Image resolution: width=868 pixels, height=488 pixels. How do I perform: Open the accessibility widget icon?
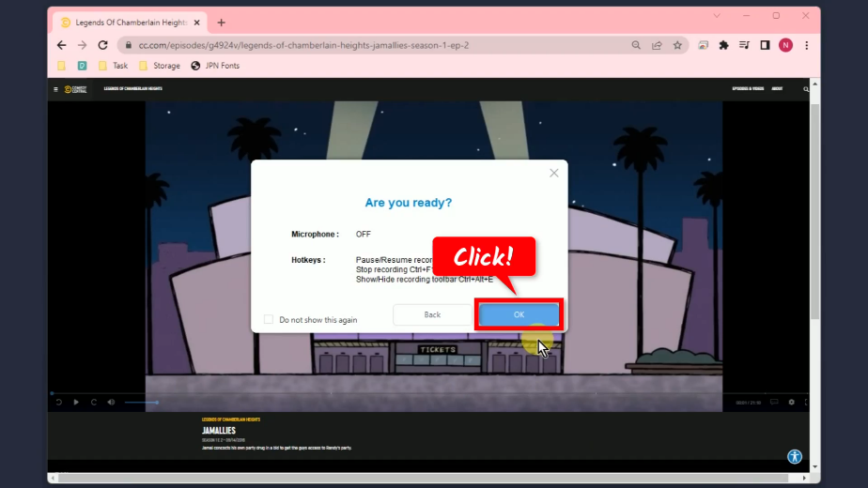click(x=795, y=456)
